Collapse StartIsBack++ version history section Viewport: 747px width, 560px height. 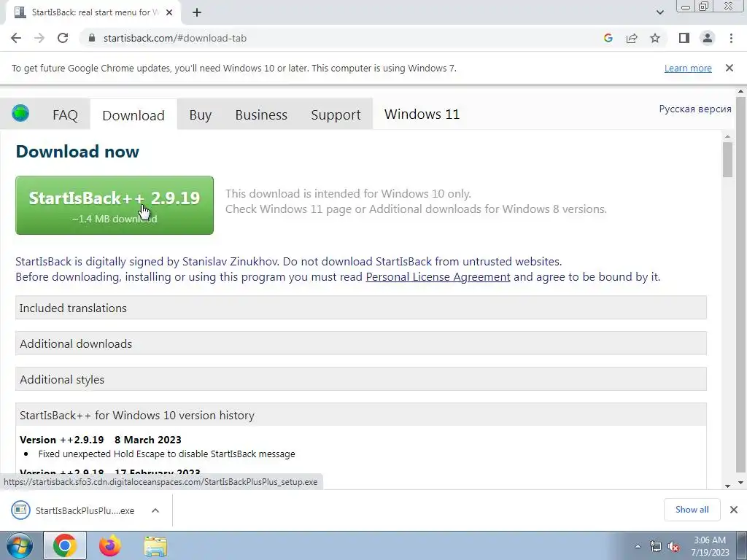(360, 415)
